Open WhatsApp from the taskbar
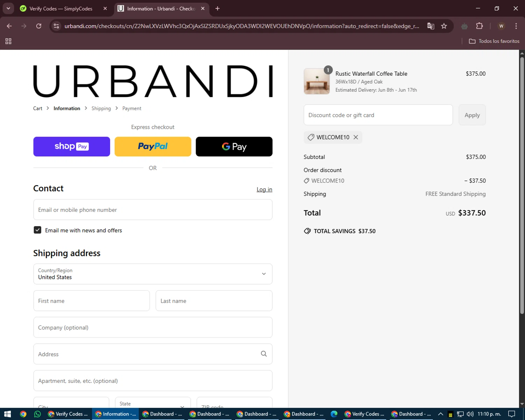 (37, 414)
